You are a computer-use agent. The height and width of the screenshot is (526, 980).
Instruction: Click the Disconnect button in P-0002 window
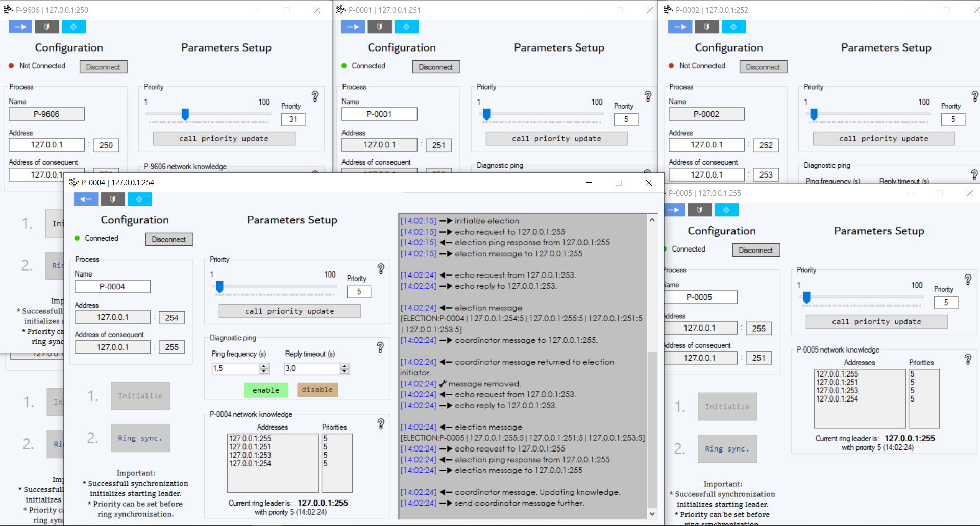coord(763,67)
